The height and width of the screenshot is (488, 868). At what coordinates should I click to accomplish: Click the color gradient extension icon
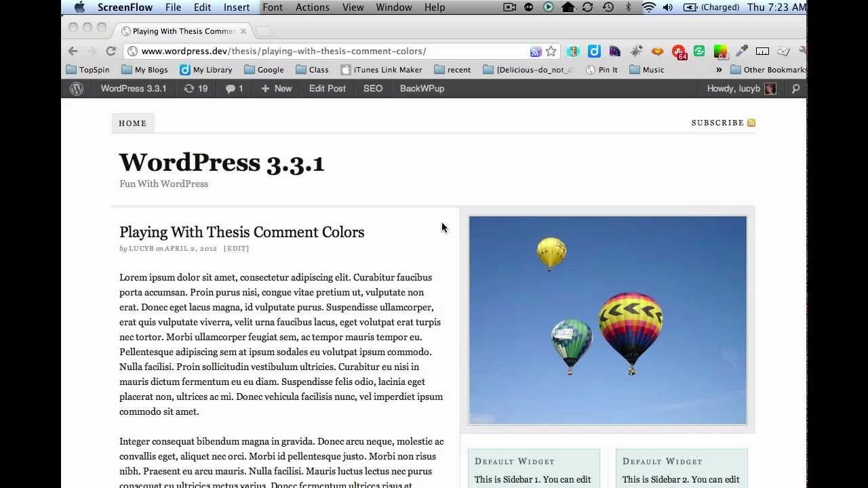721,52
